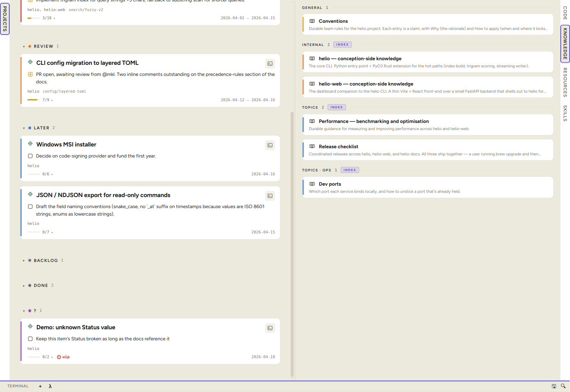Expand subtasks arrow next to 7/9 progress
Viewport: 570px width, 392px height.
52,100
